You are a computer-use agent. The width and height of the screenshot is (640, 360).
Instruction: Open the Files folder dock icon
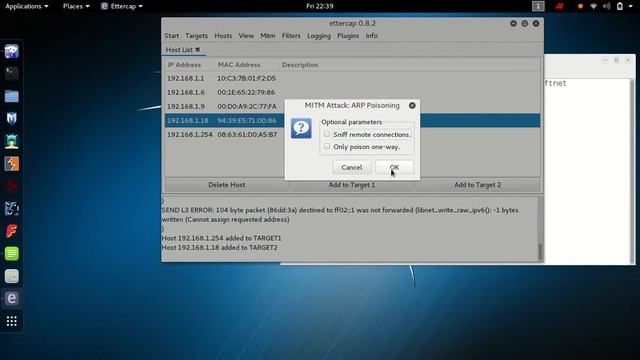click(11, 96)
